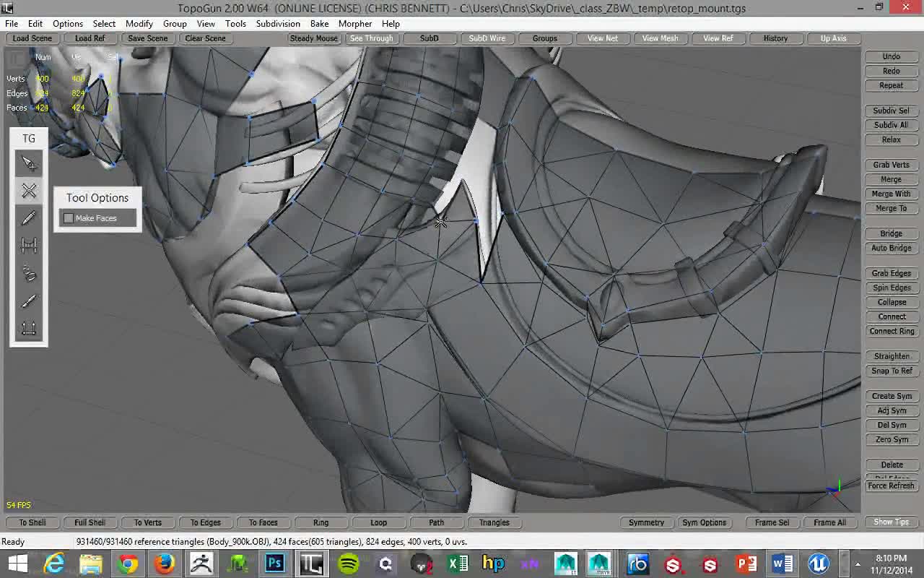
Task: Open the File menu
Action: (x=12, y=23)
